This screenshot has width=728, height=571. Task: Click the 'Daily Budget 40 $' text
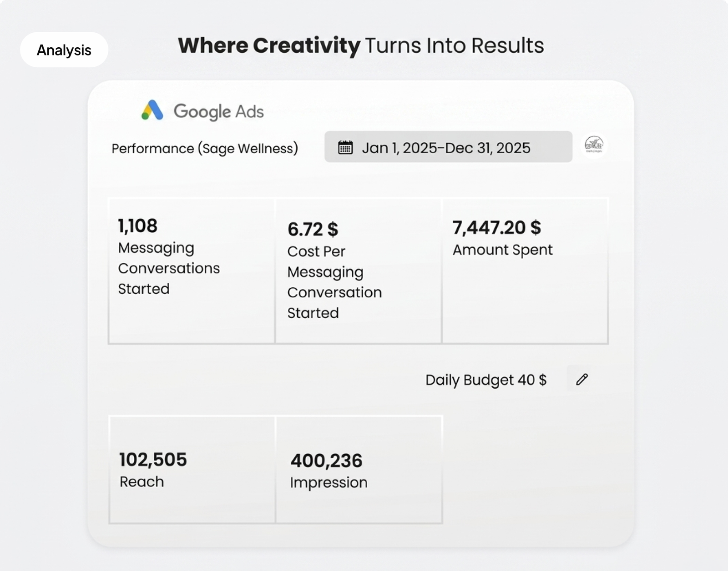coord(486,380)
